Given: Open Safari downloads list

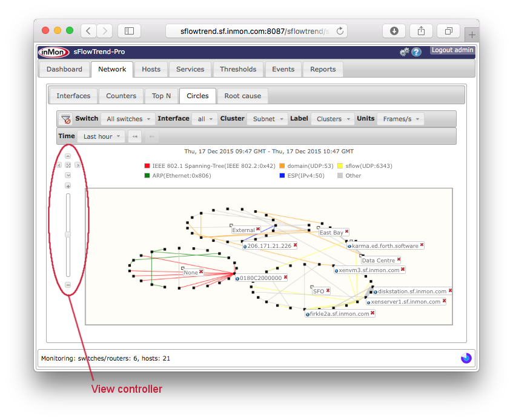Looking at the screenshot, I should [394, 31].
